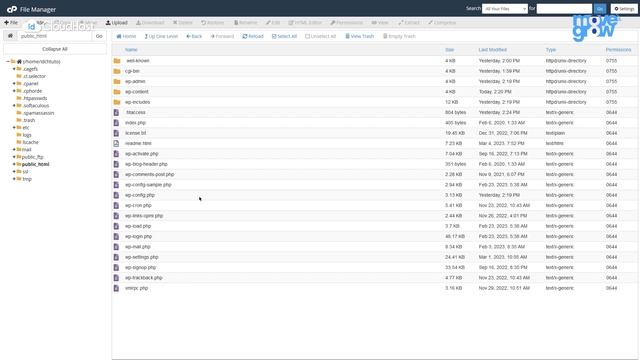The width and height of the screenshot is (640, 360).
Task: Click Unselect All
Action: click(320, 36)
